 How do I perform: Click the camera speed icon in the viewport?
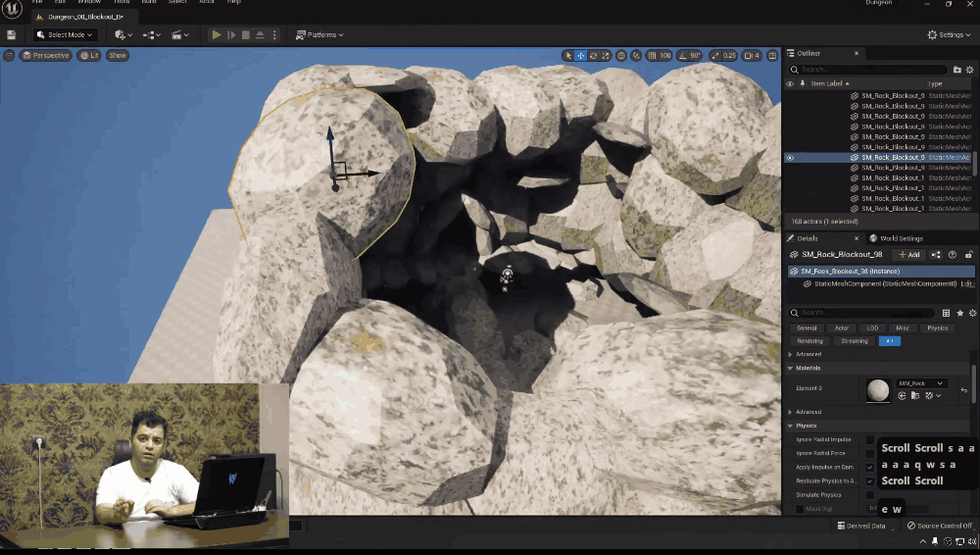(750, 56)
